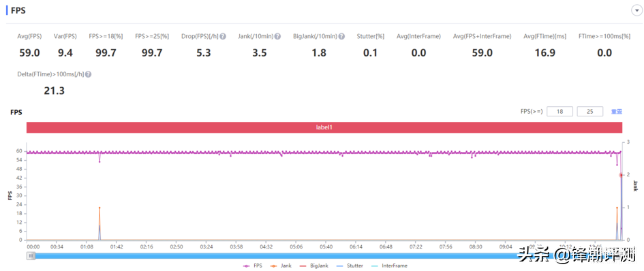The width and height of the screenshot is (644, 271).
Task: Collapse the FPS panel with the arrow button
Action: click(637, 11)
